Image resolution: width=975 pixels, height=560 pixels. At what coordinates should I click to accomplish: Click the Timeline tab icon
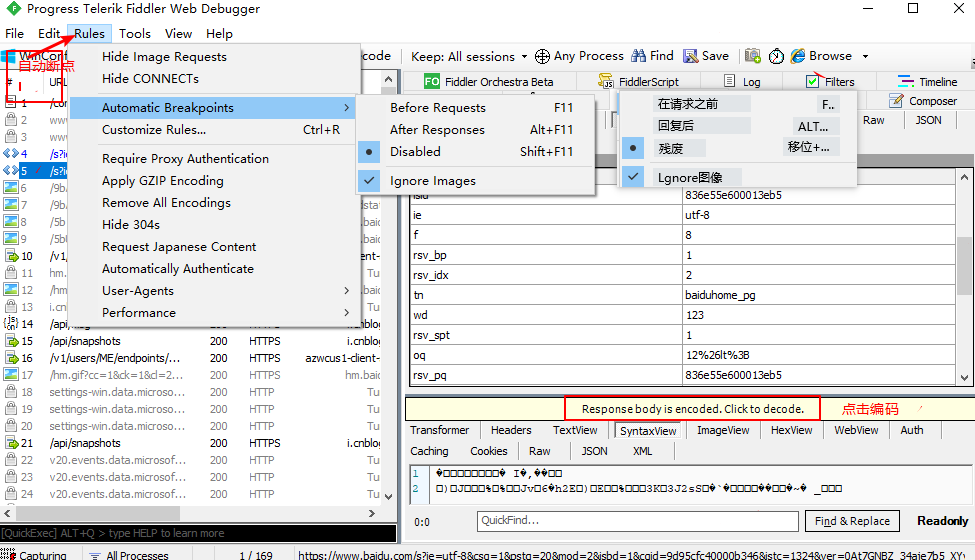click(905, 81)
